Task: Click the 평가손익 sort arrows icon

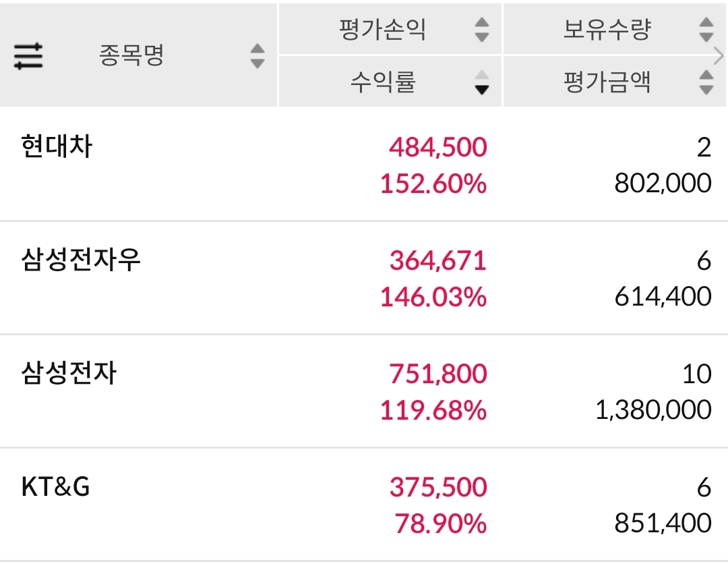Action: click(x=482, y=30)
